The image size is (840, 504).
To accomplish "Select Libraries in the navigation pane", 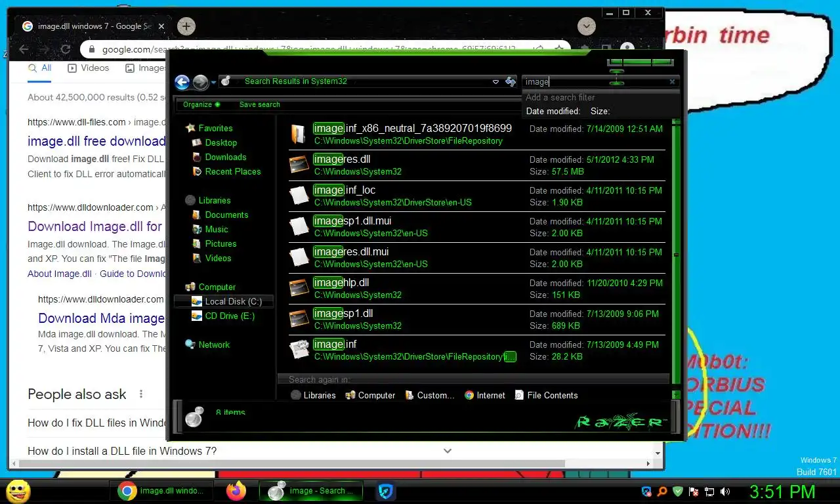I will click(x=214, y=200).
